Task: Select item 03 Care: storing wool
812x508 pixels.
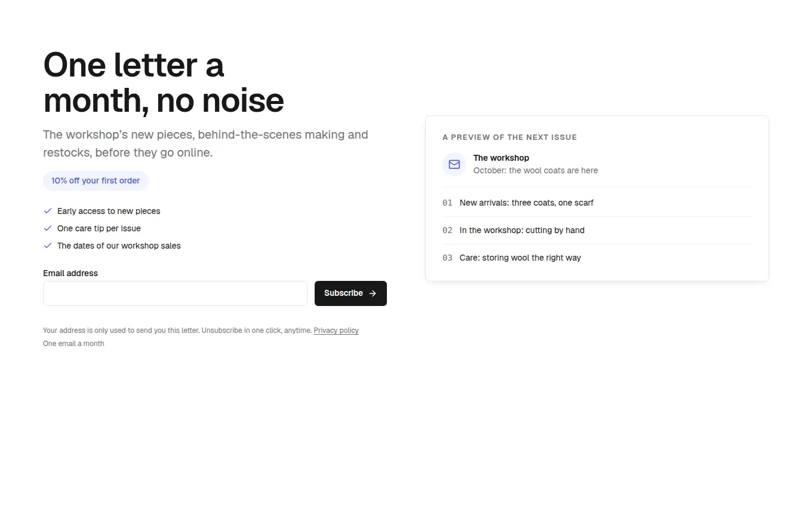Action: [597, 258]
